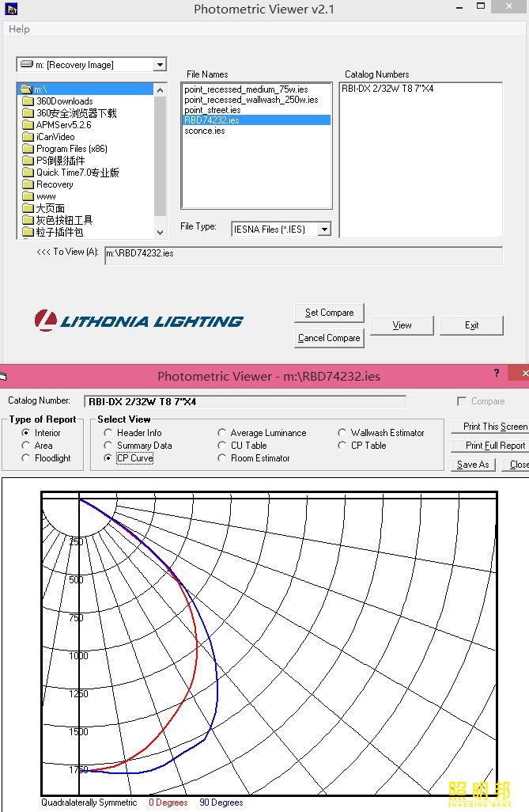The image size is (529, 812).
Task: Choose the CU Table view
Action: point(221,446)
